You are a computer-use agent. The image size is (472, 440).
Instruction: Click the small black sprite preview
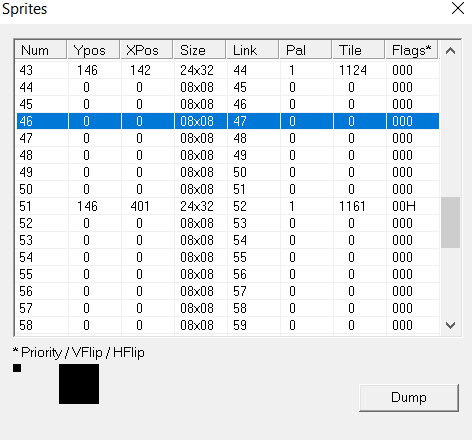point(17,368)
